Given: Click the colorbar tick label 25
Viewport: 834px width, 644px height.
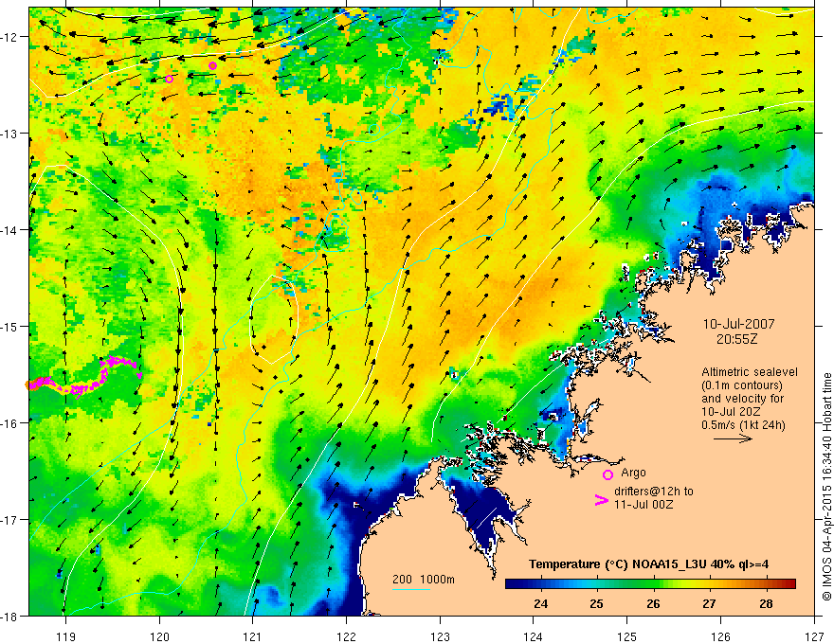Looking at the screenshot, I should 597,603.
